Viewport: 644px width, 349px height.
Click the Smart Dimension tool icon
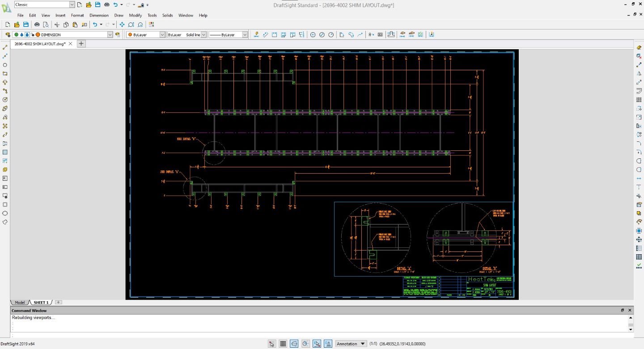pyautogui.click(x=256, y=34)
